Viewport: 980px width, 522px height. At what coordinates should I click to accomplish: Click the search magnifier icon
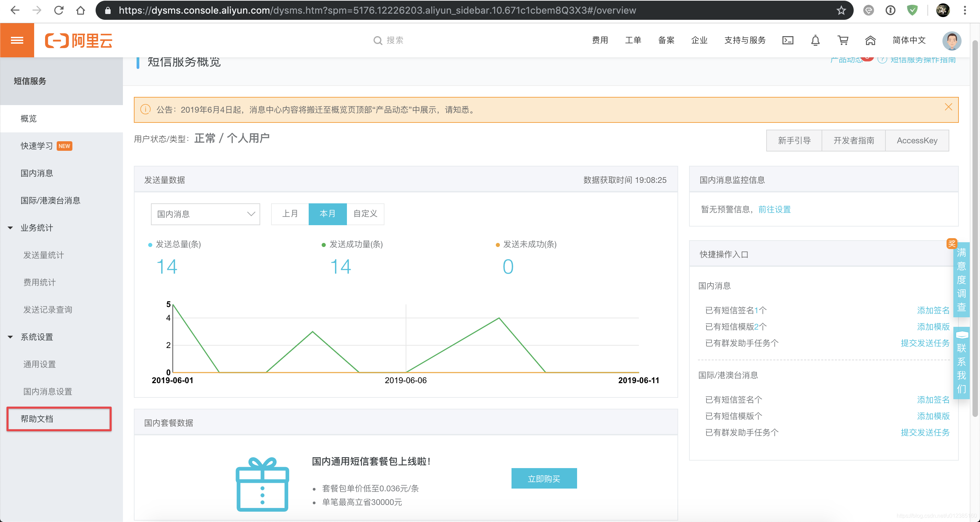[378, 40]
